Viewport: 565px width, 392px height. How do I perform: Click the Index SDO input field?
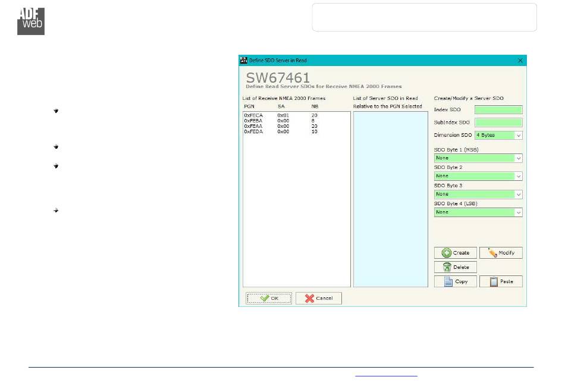point(498,110)
